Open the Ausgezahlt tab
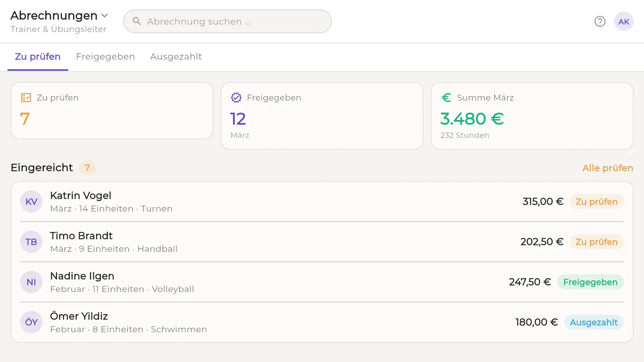 pos(176,57)
